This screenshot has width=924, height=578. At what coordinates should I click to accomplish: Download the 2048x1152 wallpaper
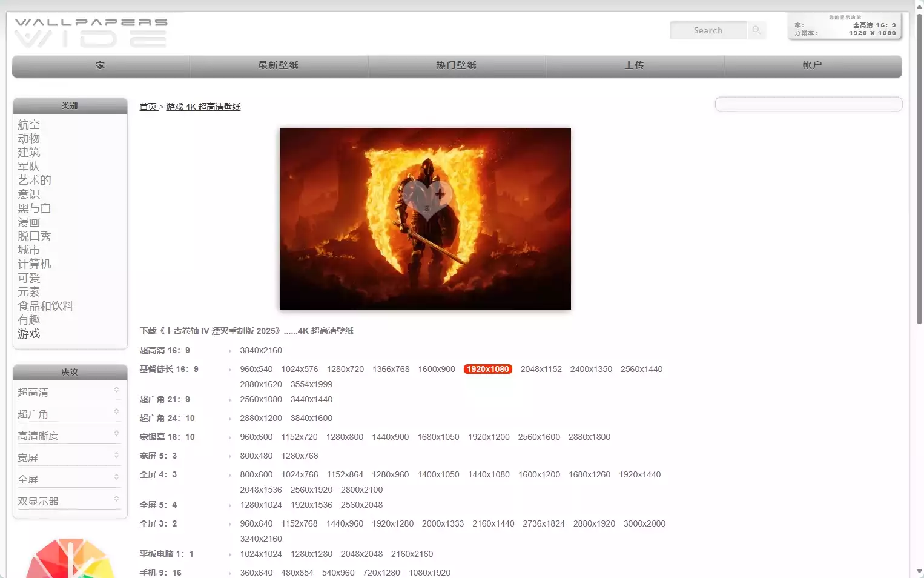(x=541, y=369)
